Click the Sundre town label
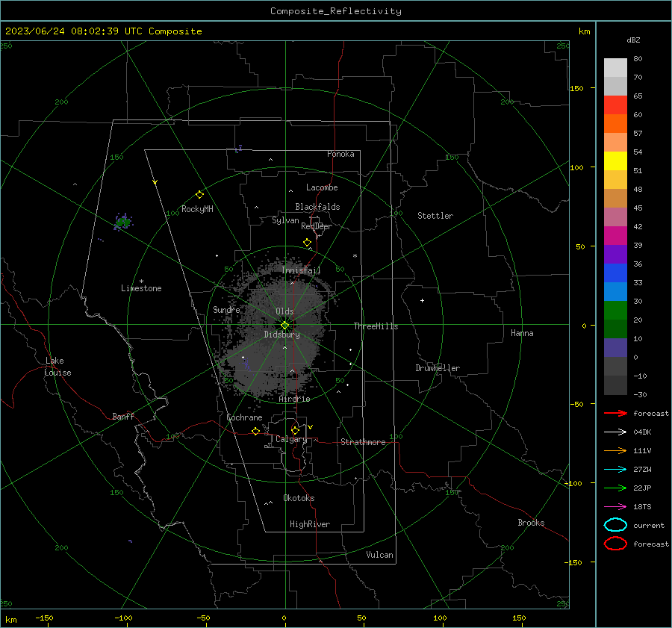Viewport: 672px width, 628px height. (x=226, y=309)
